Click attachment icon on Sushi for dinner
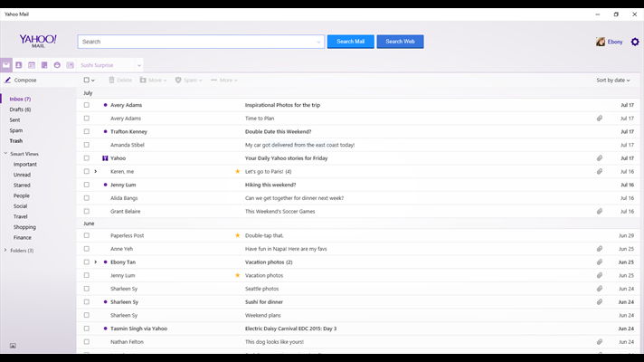Viewport: 644px width, 362px height. 600,302
